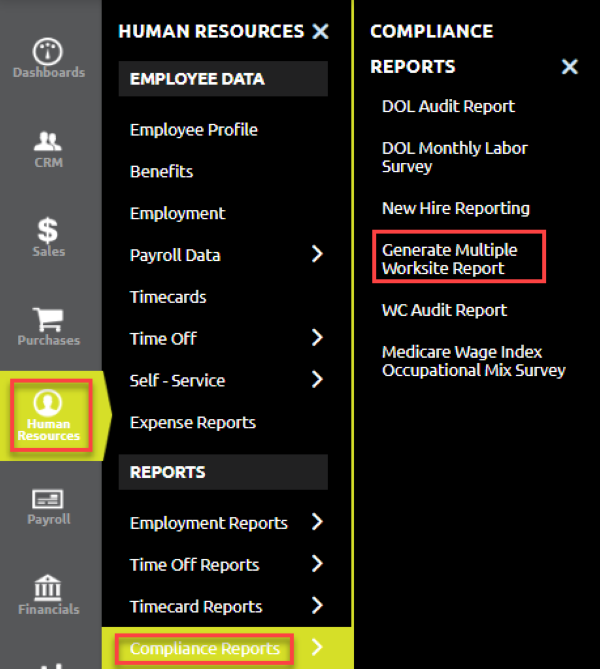
Task: Click the Compliance Reports chevron arrow
Action: tap(317, 647)
